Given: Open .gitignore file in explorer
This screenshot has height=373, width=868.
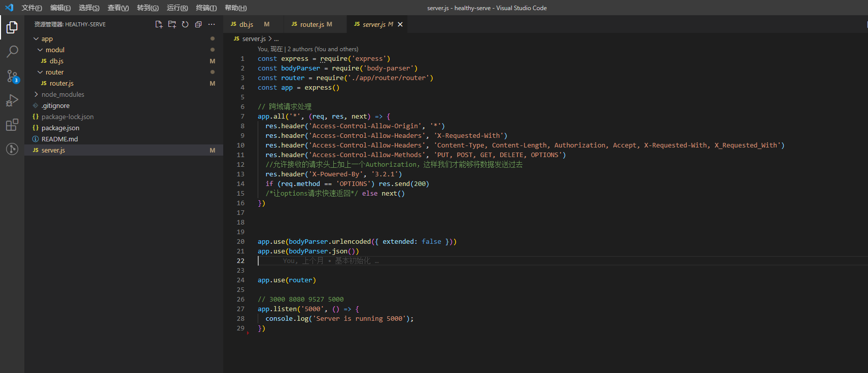Looking at the screenshot, I should (x=124, y=105).
